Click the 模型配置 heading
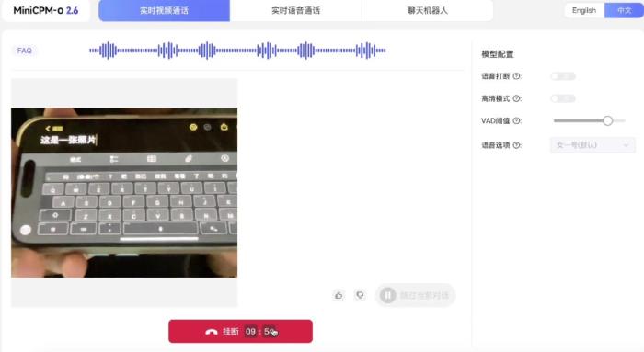The width and height of the screenshot is (644, 352). click(x=498, y=53)
